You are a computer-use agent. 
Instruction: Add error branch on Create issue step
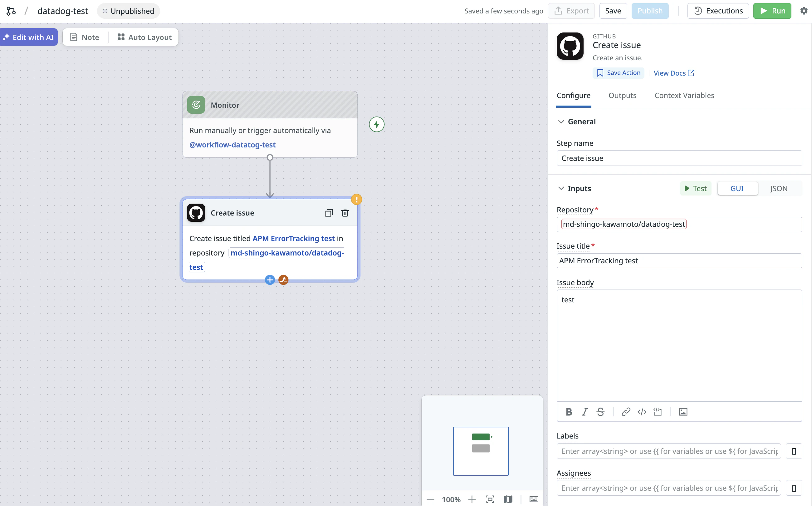click(x=283, y=280)
